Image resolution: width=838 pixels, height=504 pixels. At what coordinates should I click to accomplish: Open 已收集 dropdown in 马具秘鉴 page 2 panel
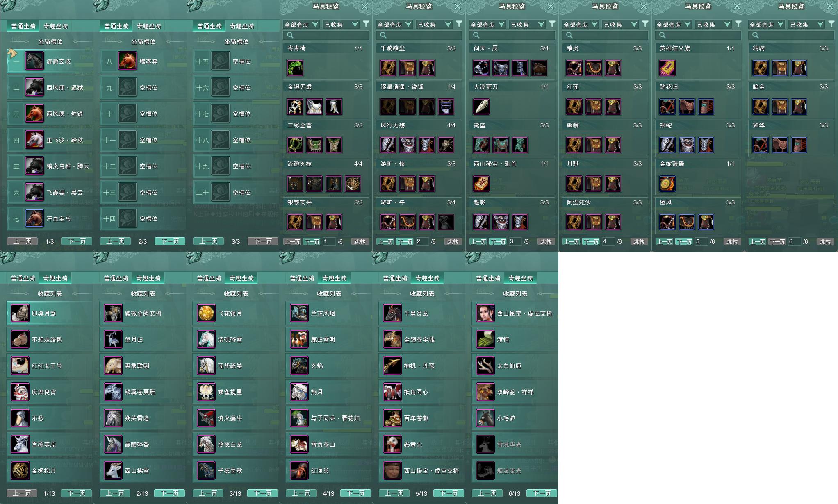(434, 25)
